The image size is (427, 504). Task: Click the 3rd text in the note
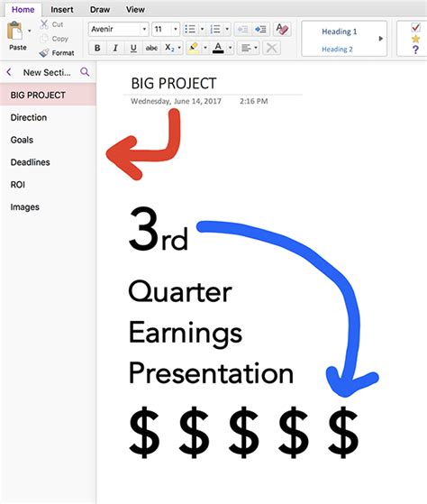[159, 229]
